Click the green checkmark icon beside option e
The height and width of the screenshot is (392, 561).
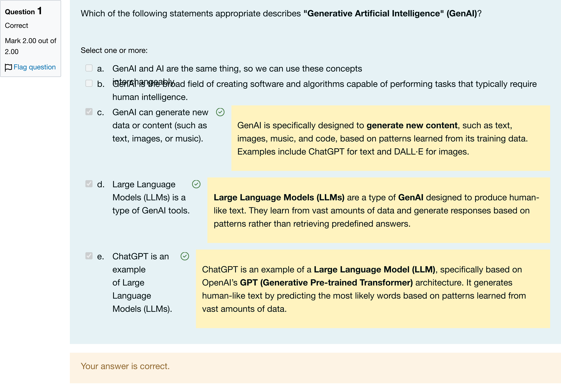click(x=185, y=256)
